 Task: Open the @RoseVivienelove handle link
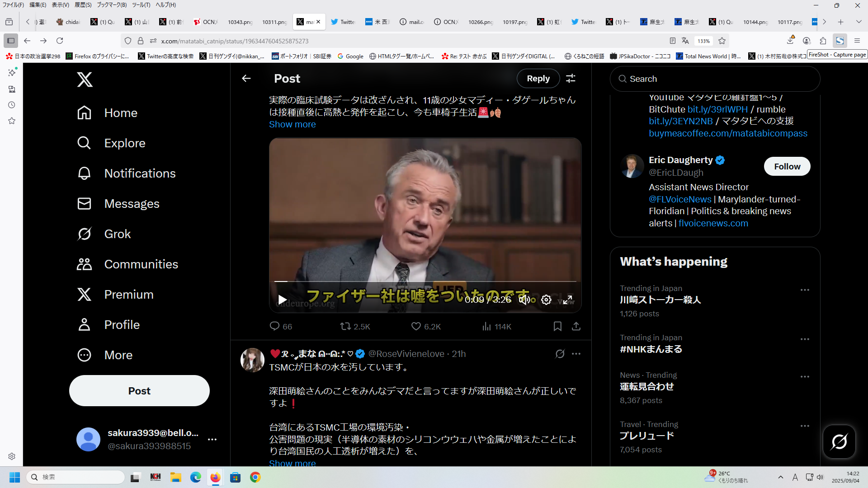tap(406, 354)
